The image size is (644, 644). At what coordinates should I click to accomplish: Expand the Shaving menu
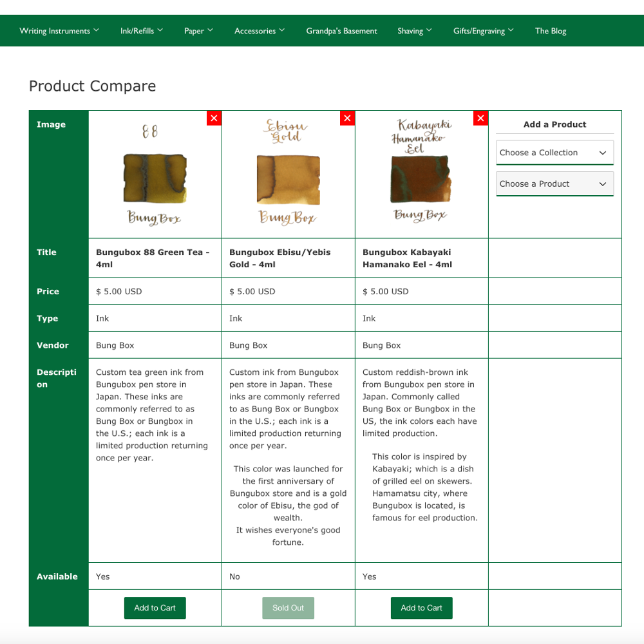point(415,31)
